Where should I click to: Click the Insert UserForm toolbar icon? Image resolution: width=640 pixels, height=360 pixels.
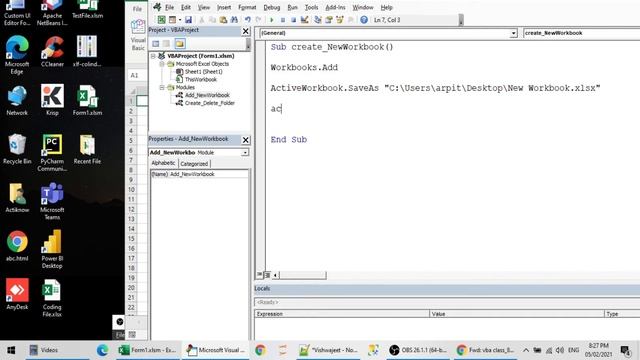tap(172, 20)
